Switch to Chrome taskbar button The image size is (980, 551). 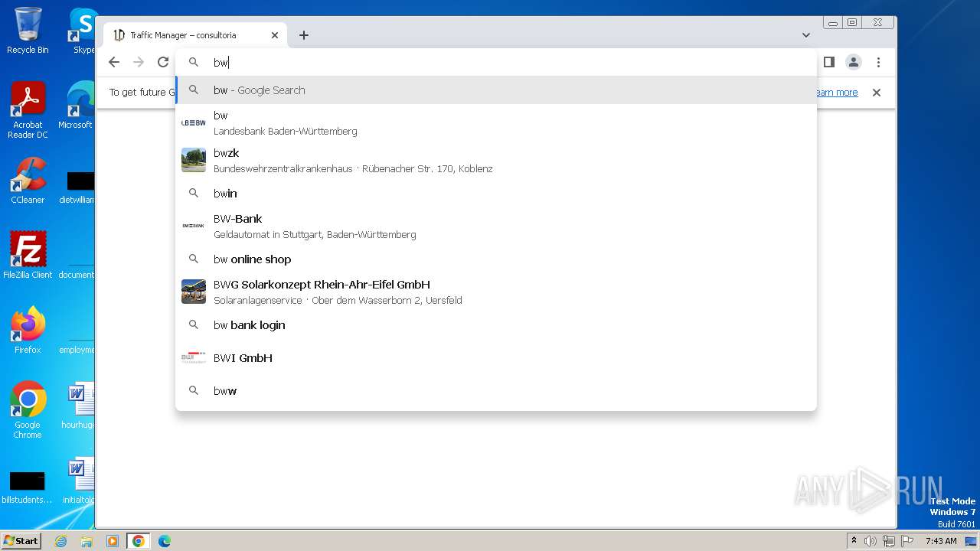[139, 541]
